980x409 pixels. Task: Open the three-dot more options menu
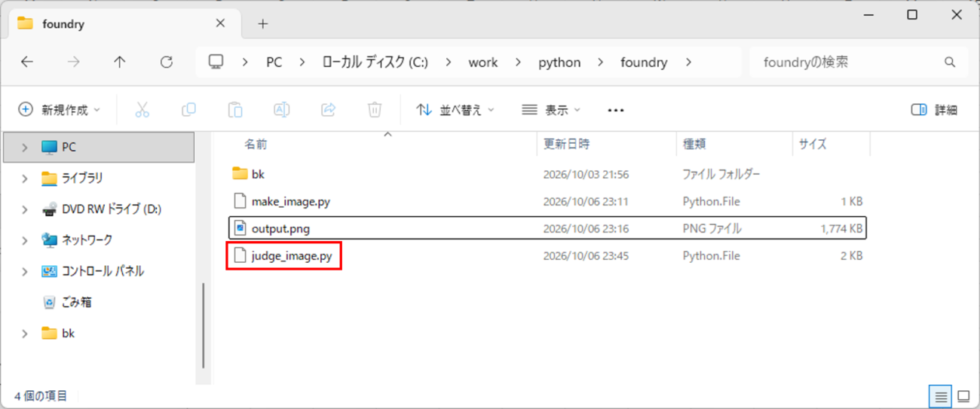616,110
